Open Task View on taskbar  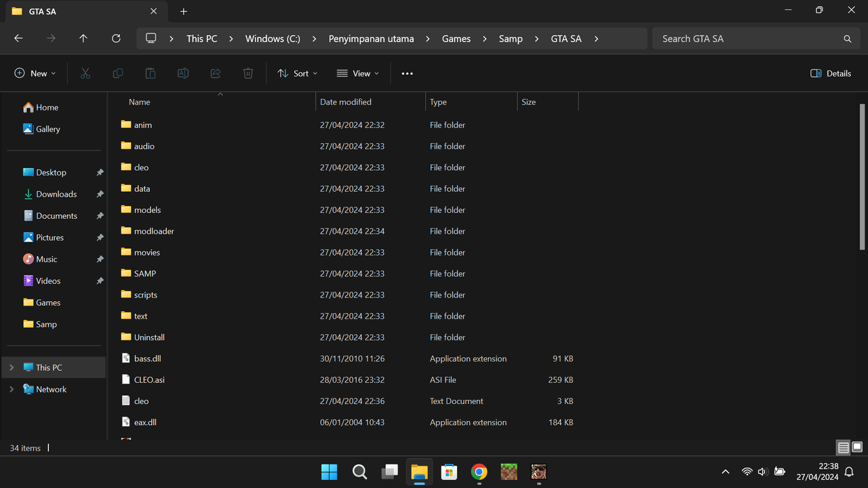pos(389,472)
